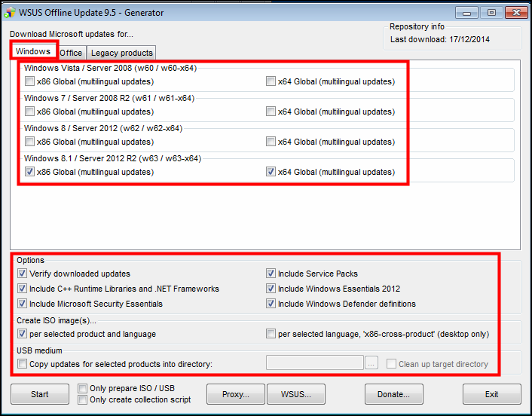Image resolution: width=532 pixels, height=416 pixels.
Task: Switch to the Office tab
Action: pyautogui.click(x=71, y=53)
